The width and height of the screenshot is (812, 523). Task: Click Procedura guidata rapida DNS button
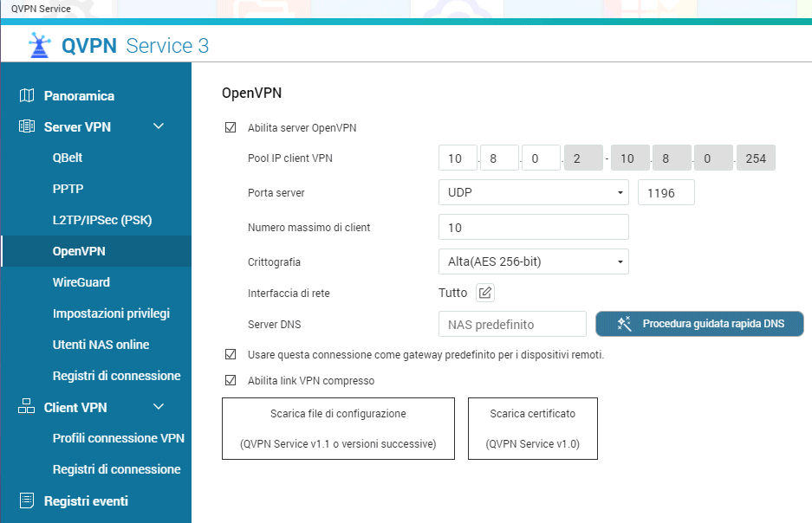point(699,324)
